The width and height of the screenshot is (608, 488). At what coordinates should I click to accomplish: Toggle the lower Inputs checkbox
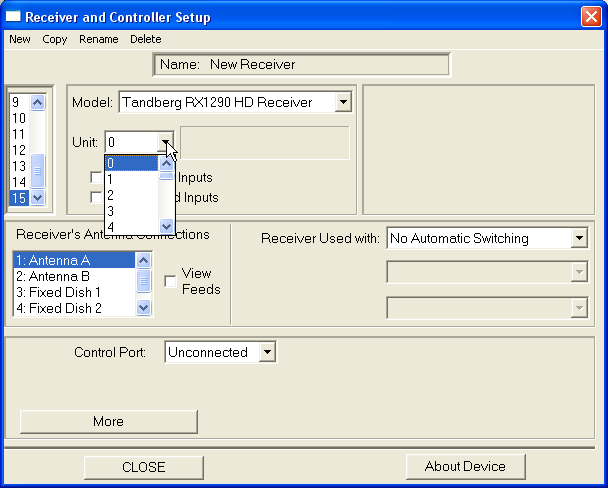(x=96, y=198)
